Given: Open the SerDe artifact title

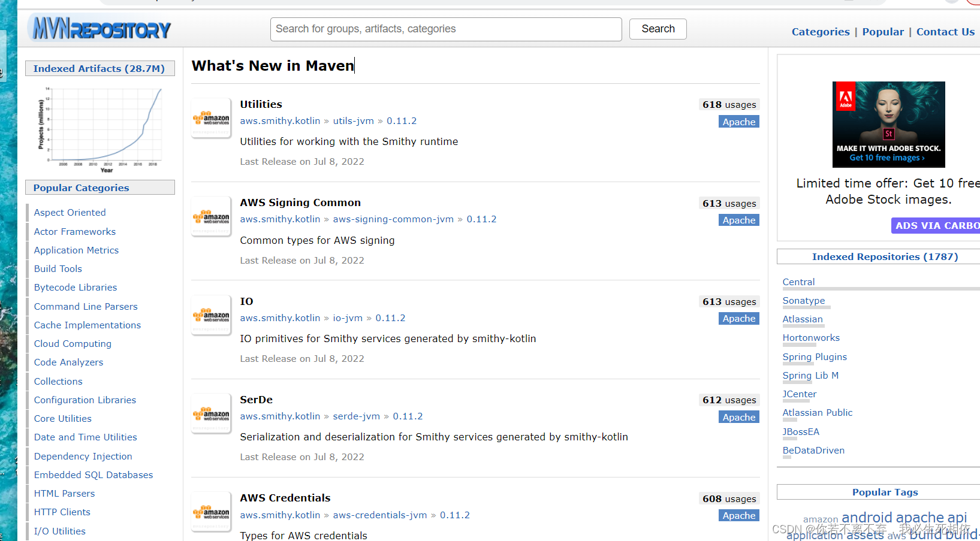Looking at the screenshot, I should pyautogui.click(x=257, y=400).
